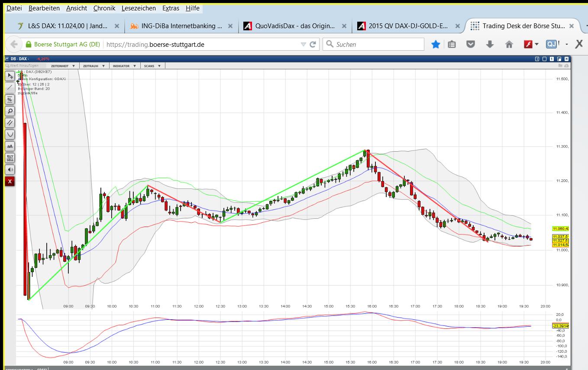Open the BUY SELL trading tool
The width and height of the screenshot is (588, 370).
tap(10, 158)
